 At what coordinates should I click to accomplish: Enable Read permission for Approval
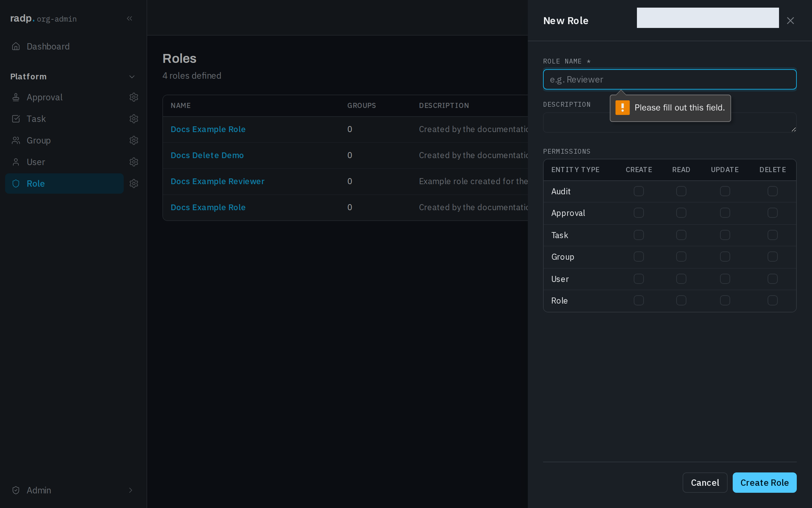[x=681, y=213]
